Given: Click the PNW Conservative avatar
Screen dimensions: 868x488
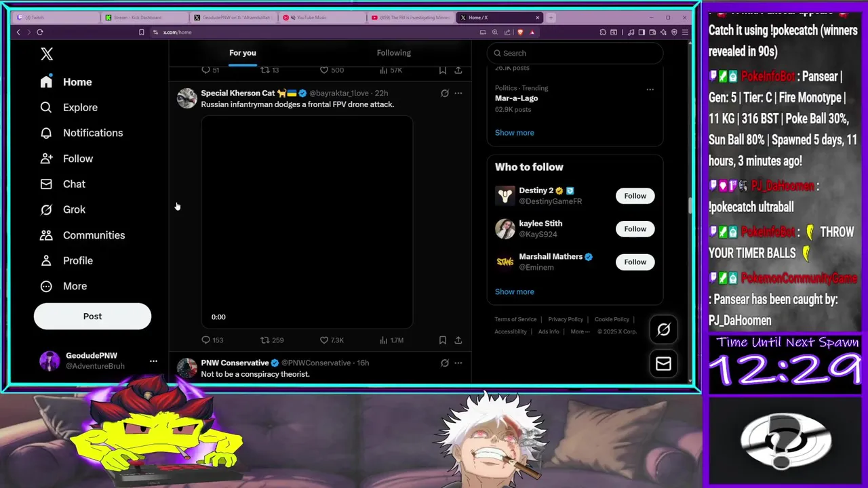Looking at the screenshot, I should 186,368.
